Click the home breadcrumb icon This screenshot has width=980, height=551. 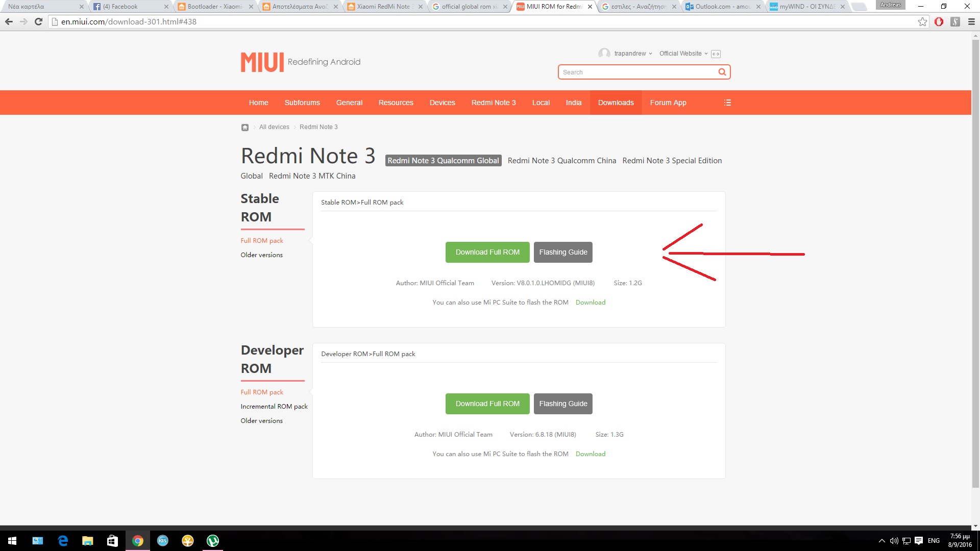(245, 128)
